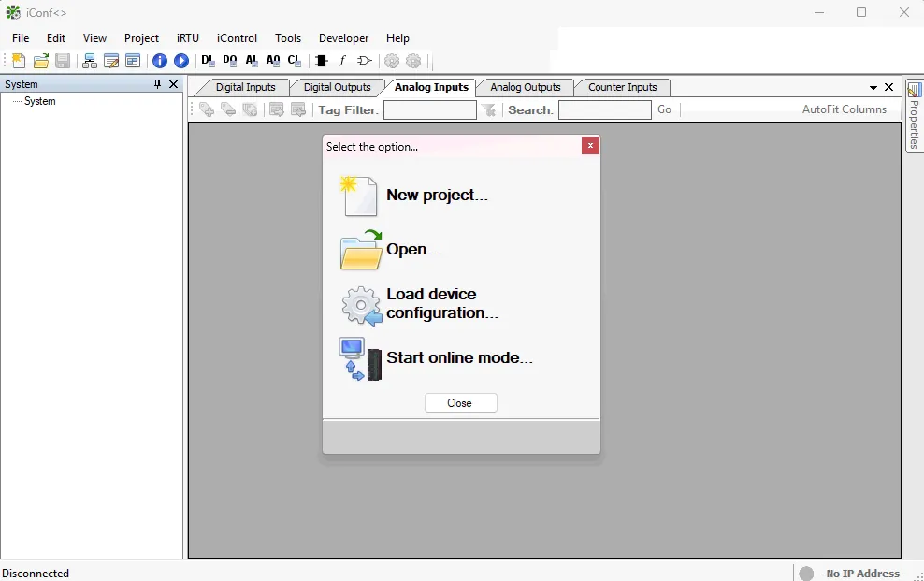Switch to the Digital Outputs tab
This screenshot has height=581, width=924.
coord(337,87)
